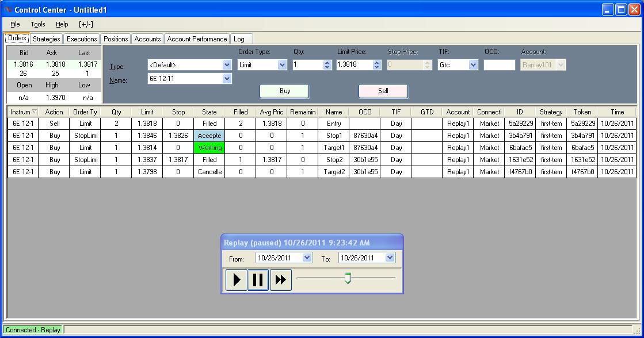Screen dimensions: 644x338
Task: Expand the Order Type dropdown
Action: tap(282, 65)
